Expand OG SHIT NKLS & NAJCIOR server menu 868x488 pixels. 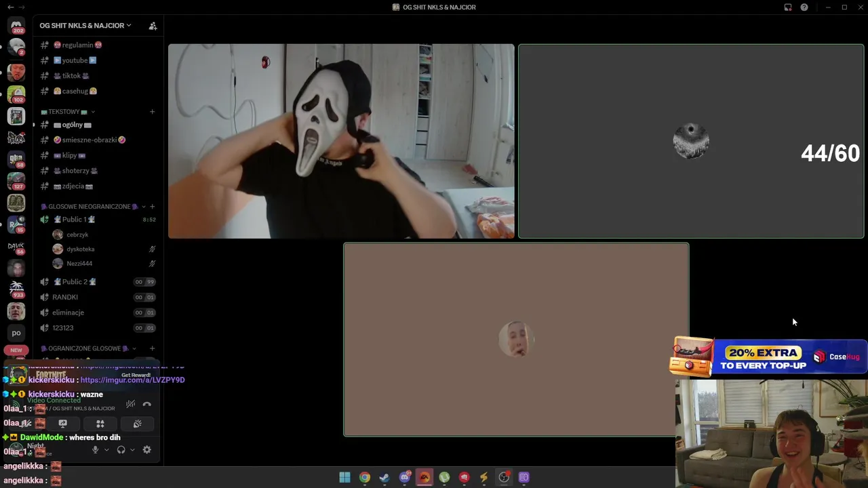[x=85, y=26]
